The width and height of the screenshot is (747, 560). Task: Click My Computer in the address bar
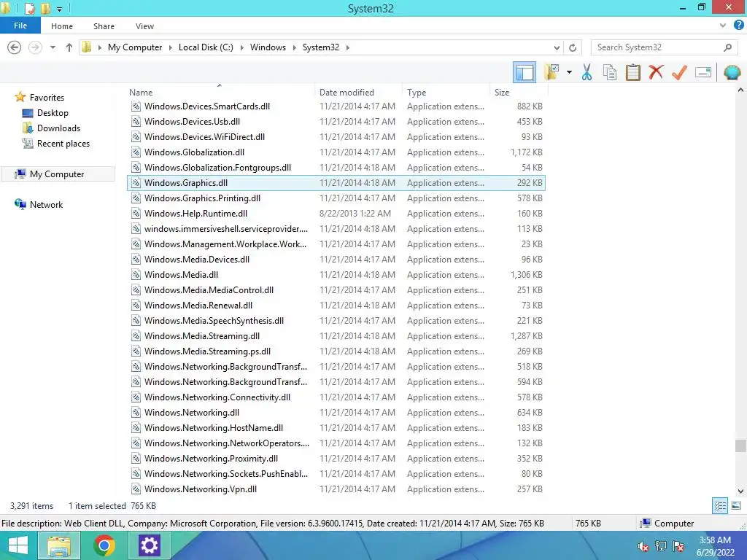135,47
